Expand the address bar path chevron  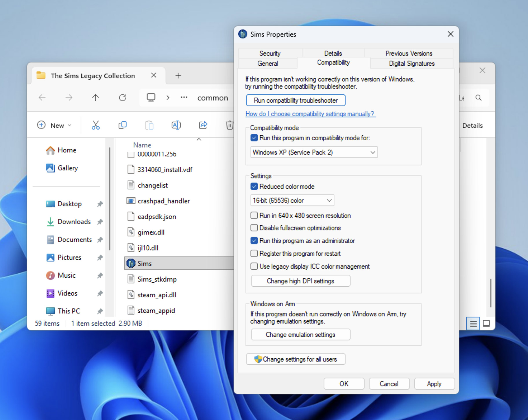point(168,98)
